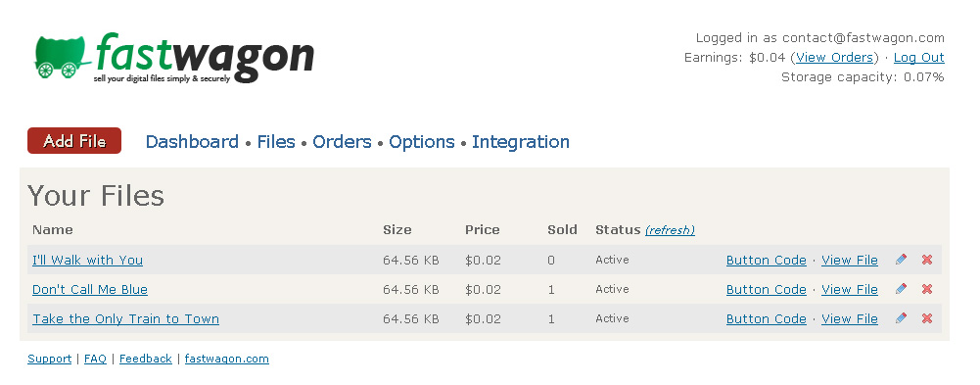
Task: Delete Take the Only Train to Town
Action: (x=927, y=318)
